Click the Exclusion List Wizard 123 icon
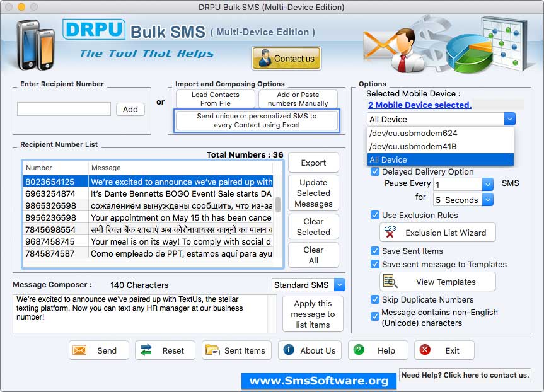Image resolution: width=544 pixels, height=392 pixels. tap(390, 232)
